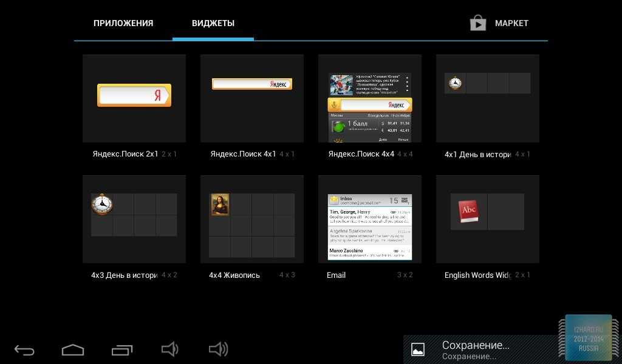Viewport: 622px width, 364px height.
Task: Tap the Сохранение notification text
Action: (x=476, y=346)
